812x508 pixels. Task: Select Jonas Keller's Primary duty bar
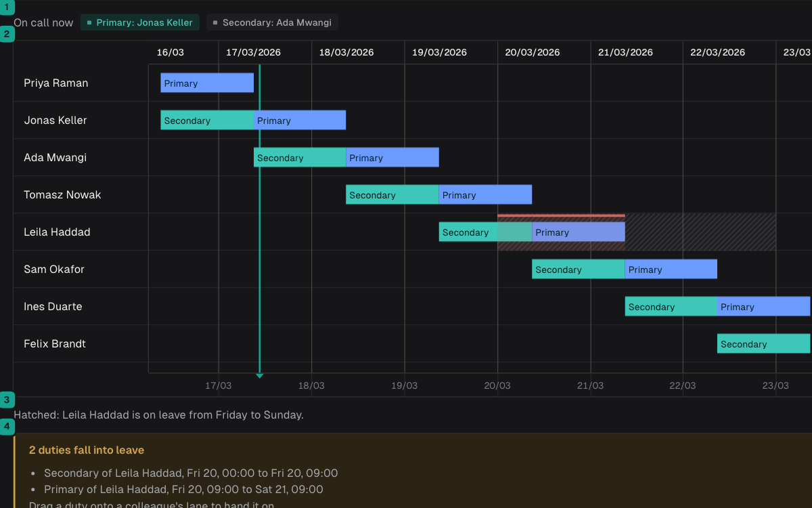(300, 120)
